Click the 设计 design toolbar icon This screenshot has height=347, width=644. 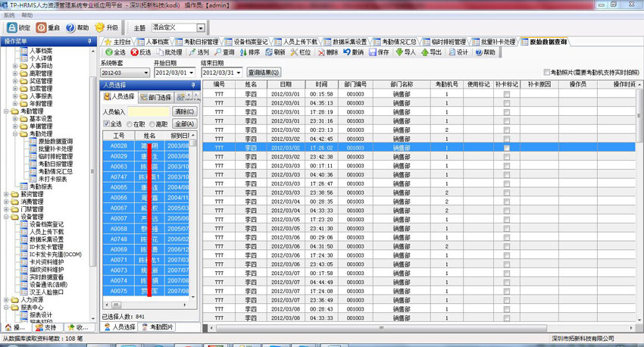452,52
